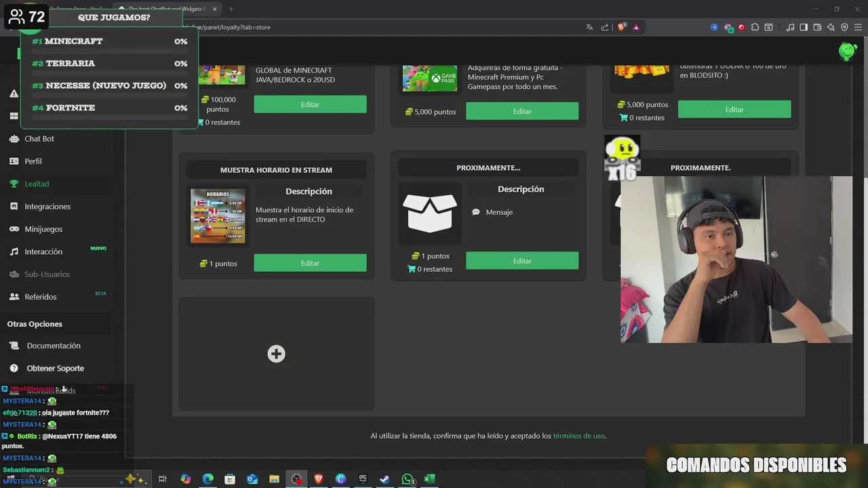The height and width of the screenshot is (488, 868).
Task: Click the Muestra Horario en Stream title
Action: pos(276,170)
